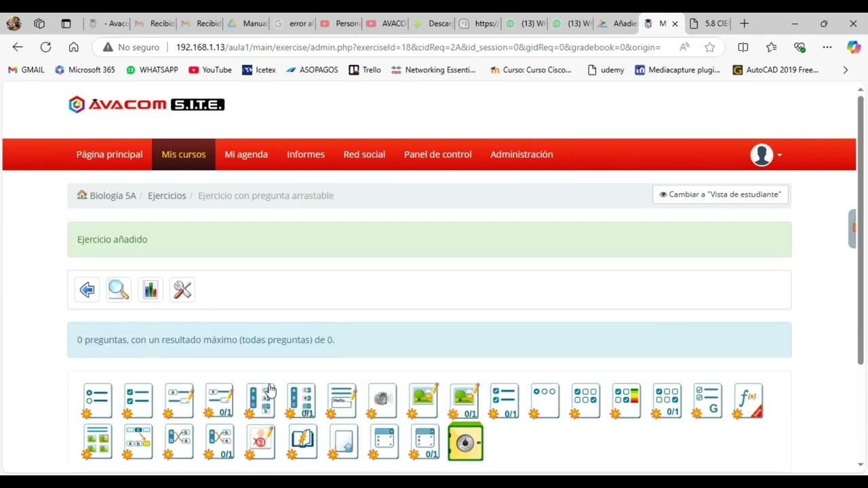Add image zones question marked 0/1
This screenshot has width=868, height=488.
[464, 401]
